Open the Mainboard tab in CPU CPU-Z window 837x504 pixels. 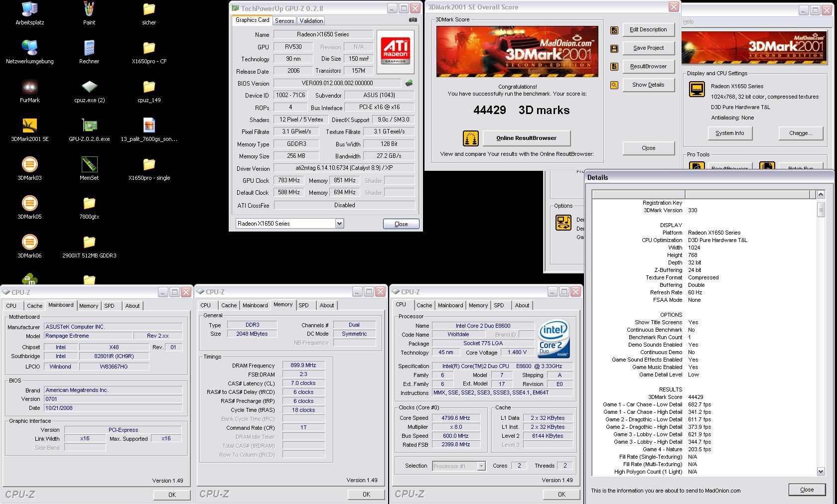[450, 305]
